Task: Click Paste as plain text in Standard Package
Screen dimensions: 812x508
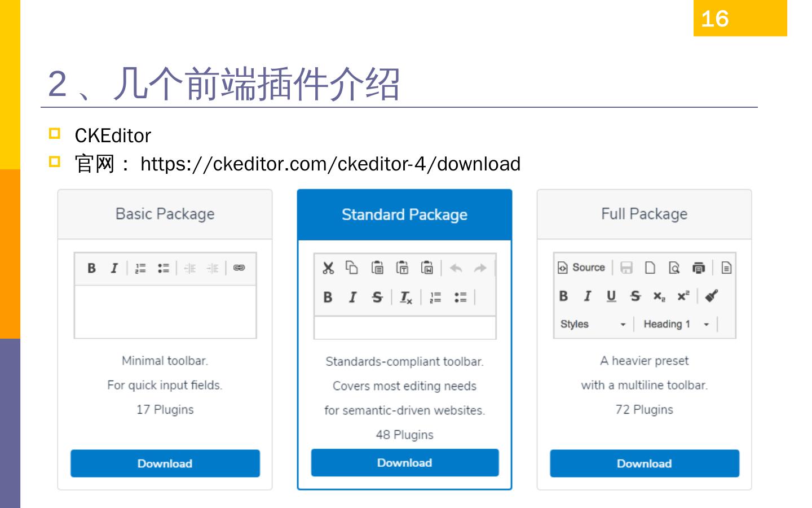Action: tap(403, 267)
